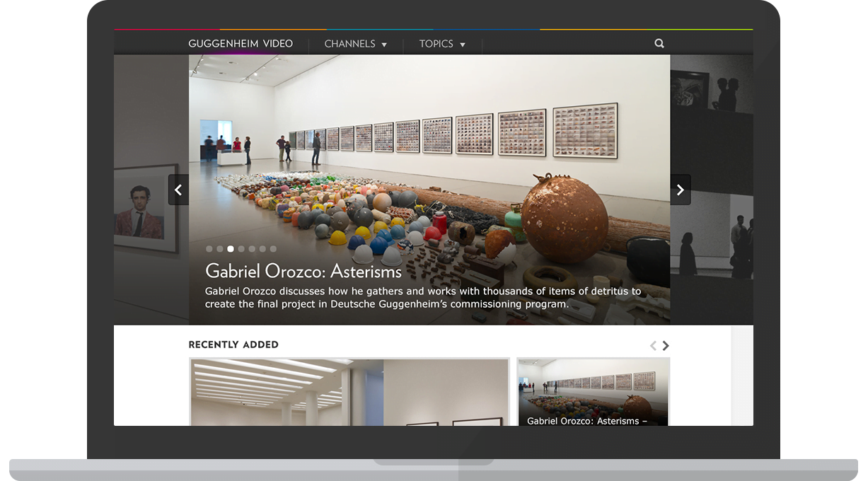Viewport: 868px width, 481px height.
Task: Open the Gabriel Orozco Asterisms thumbnail
Action: point(593,388)
